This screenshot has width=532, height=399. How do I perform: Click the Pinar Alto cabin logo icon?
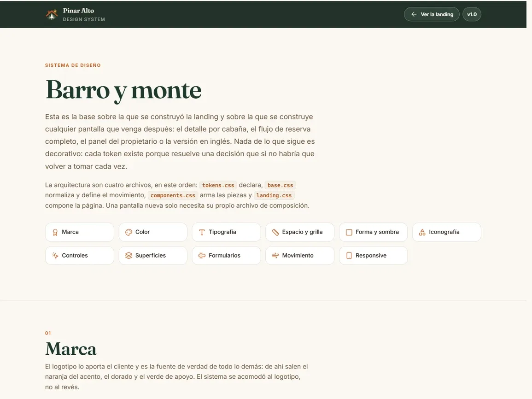[52, 15]
